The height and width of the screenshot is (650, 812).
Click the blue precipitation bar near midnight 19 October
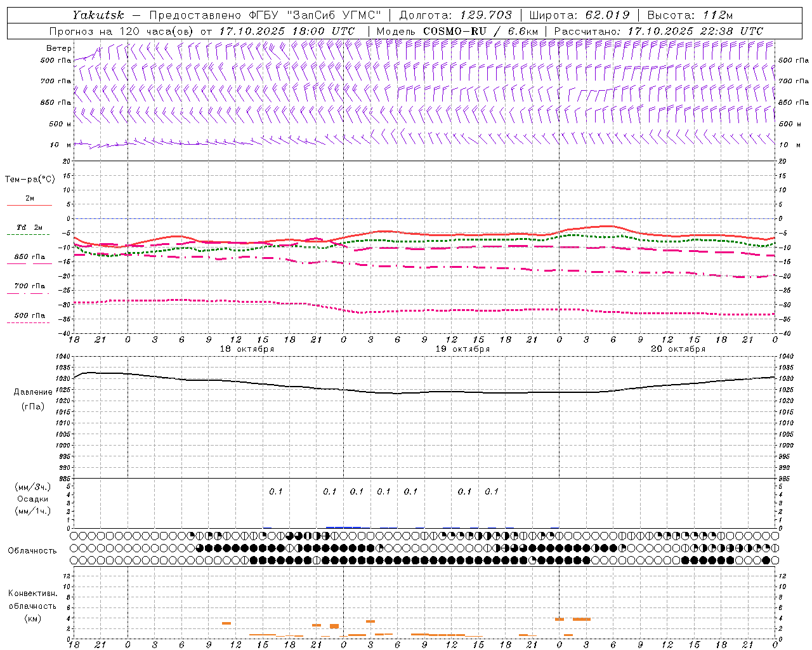click(x=343, y=527)
